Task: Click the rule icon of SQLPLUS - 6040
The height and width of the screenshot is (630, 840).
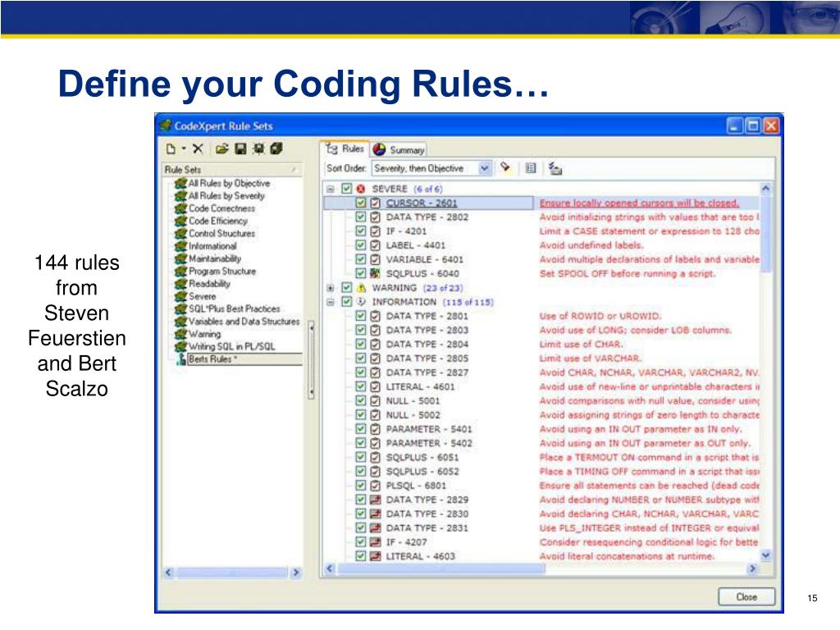Action: (376, 273)
